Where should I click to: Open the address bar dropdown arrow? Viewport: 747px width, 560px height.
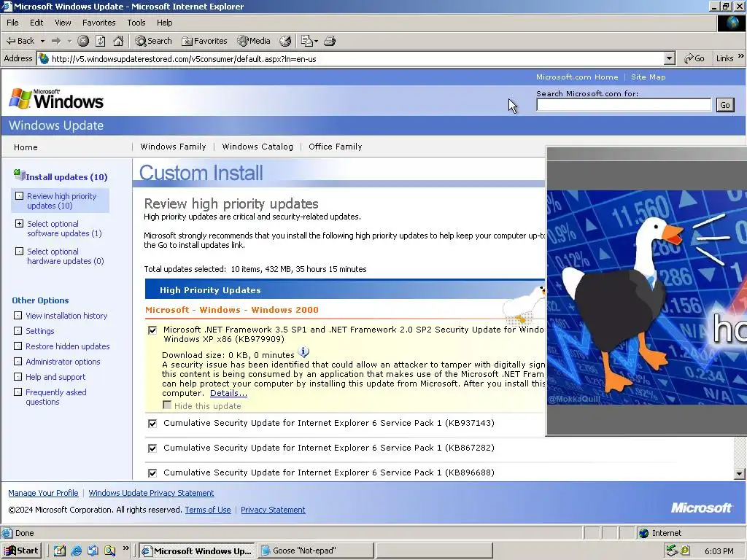(x=670, y=58)
